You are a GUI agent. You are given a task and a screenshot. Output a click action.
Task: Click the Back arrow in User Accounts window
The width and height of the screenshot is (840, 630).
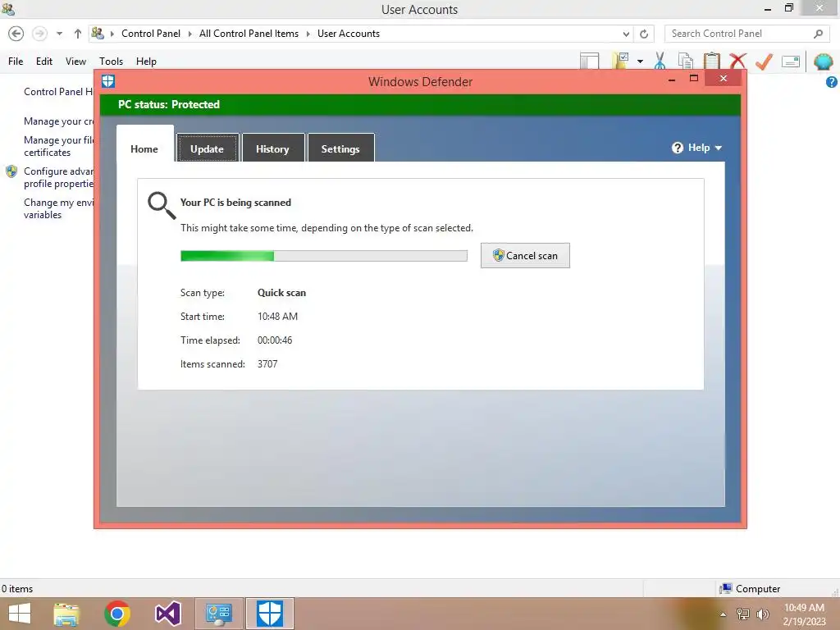click(16, 34)
